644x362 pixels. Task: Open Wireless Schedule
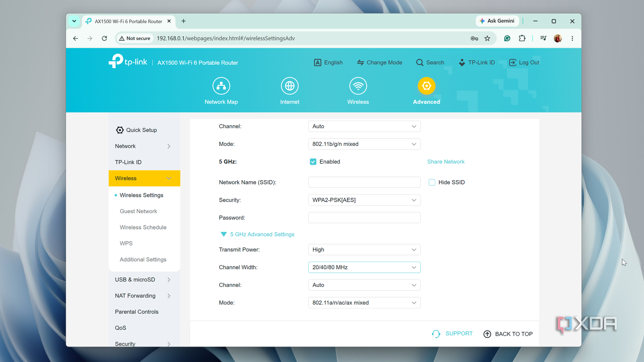pos(143,227)
